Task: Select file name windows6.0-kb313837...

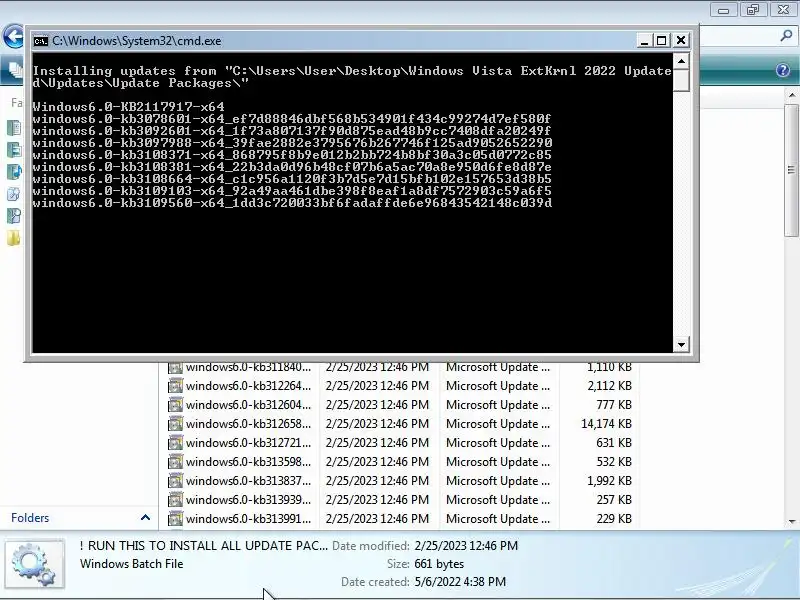Action: point(248,481)
